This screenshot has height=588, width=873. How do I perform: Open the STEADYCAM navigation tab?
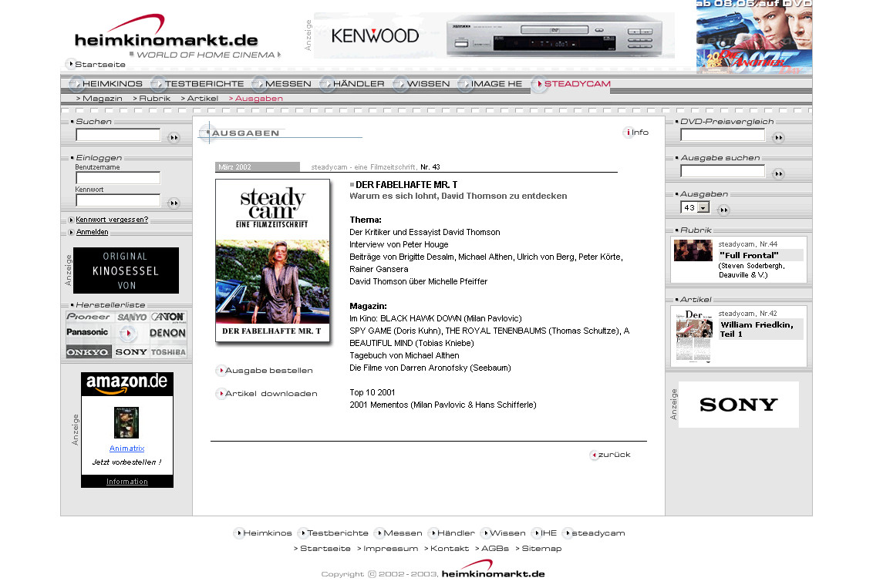[x=571, y=84]
